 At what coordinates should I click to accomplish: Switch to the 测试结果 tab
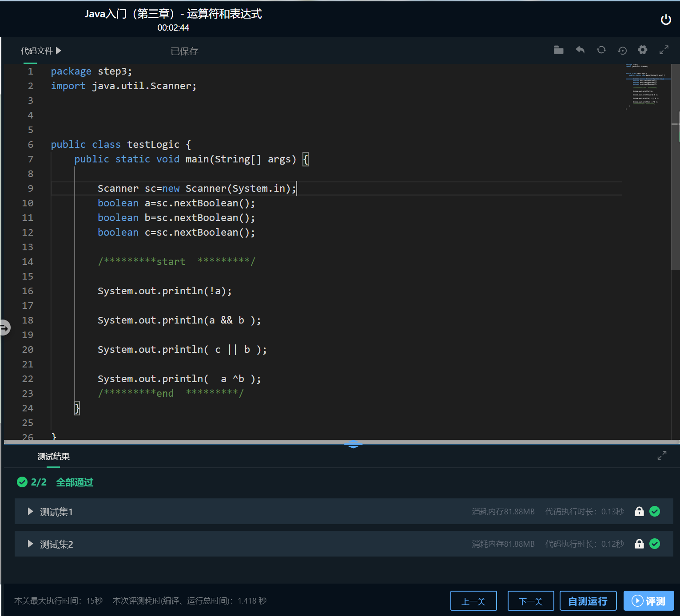pyautogui.click(x=53, y=456)
